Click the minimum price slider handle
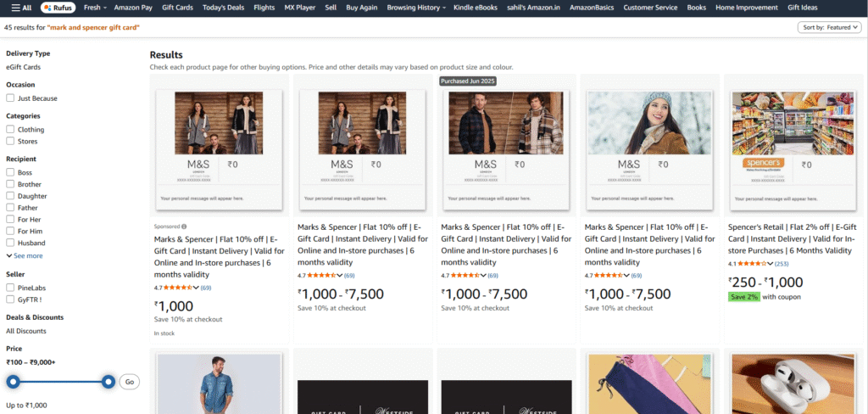Image resolution: width=868 pixels, height=414 pixels. tap(13, 382)
